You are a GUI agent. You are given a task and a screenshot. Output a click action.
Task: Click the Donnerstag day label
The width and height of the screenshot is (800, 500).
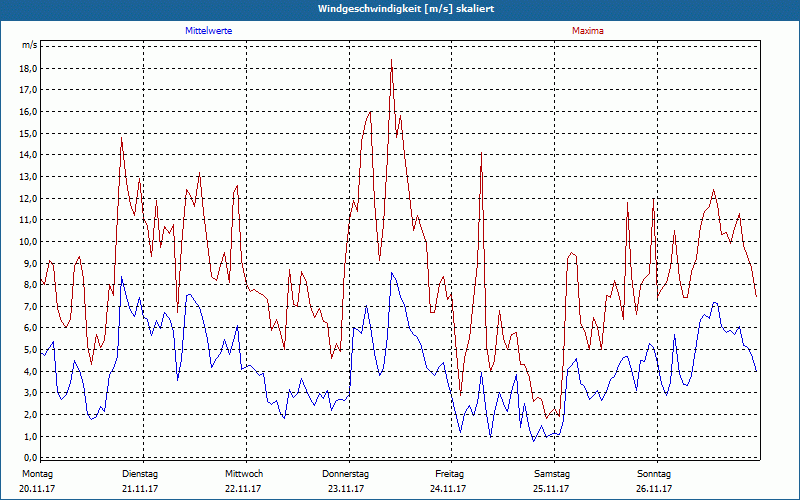coord(345,474)
